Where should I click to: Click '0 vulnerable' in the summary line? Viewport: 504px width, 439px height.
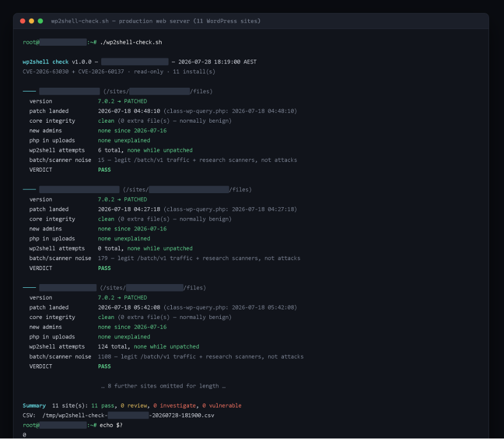click(x=222, y=406)
